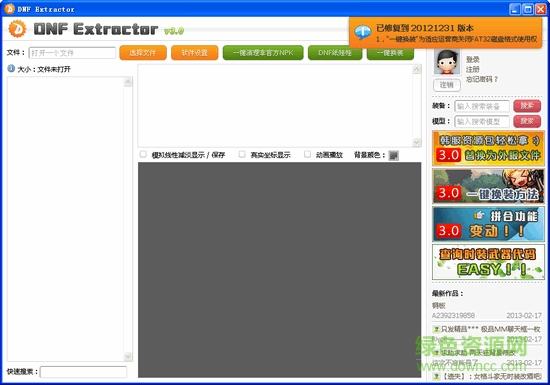550x385 pixels.
Task: Enable the 模拟线性减淡显示 / 保存 checkbox
Action: coord(143,154)
